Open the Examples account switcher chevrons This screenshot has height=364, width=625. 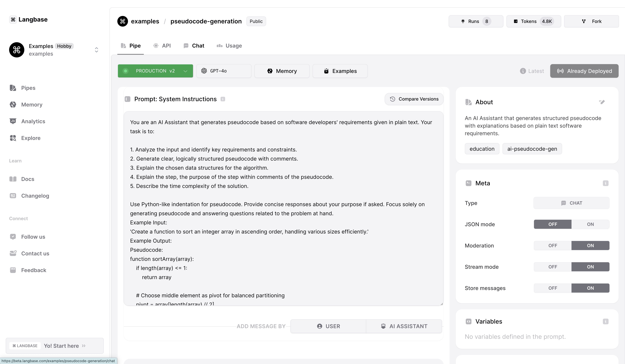pos(97,50)
